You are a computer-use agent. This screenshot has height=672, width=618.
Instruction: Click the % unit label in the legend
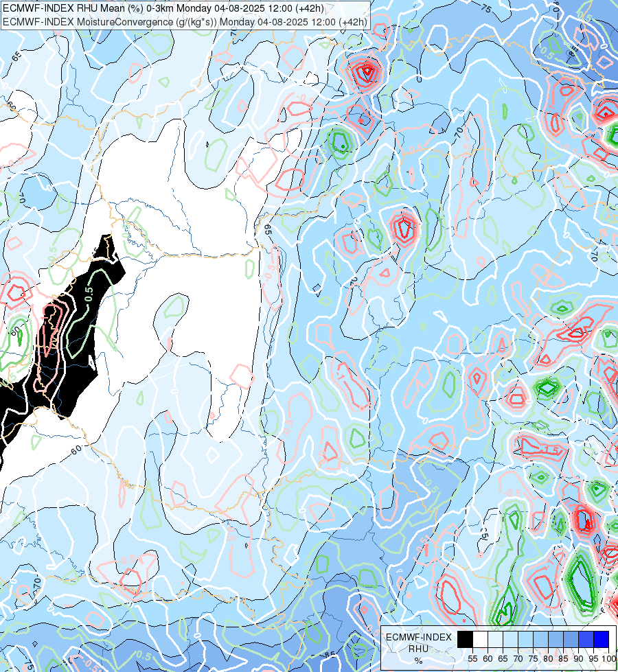[x=419, y=660]
